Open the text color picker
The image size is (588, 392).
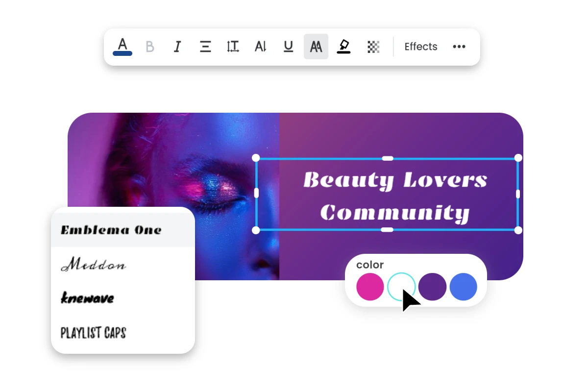pyautogui.click(x=122, y=47)
